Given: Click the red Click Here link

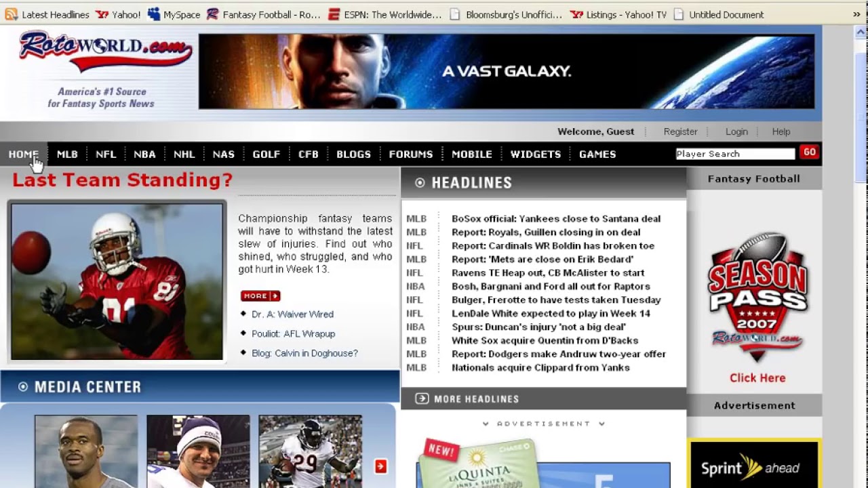Looking at the screenshot, I should (x=757, y=378).
